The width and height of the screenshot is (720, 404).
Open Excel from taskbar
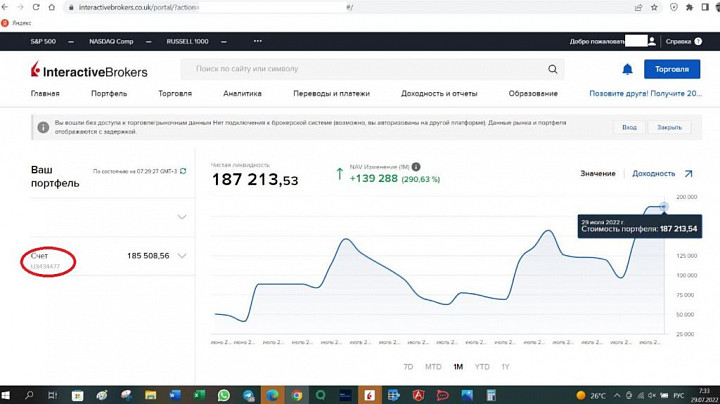pyautogui.click(x=199, y=395)
